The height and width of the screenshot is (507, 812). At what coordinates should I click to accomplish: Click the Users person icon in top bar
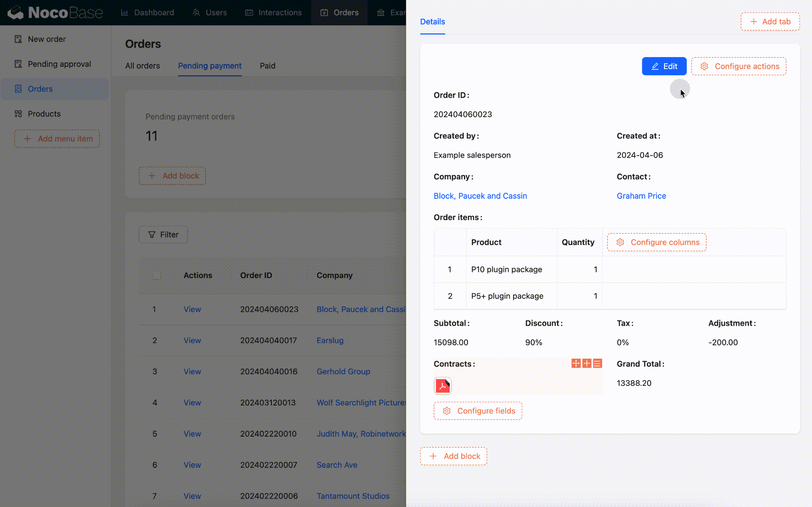197,12
